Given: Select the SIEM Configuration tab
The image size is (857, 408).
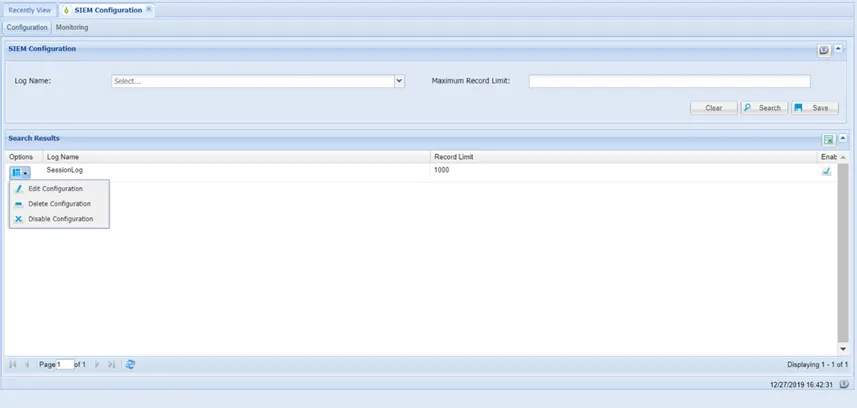Looking at the screenshot, I should tap(107, 10).
